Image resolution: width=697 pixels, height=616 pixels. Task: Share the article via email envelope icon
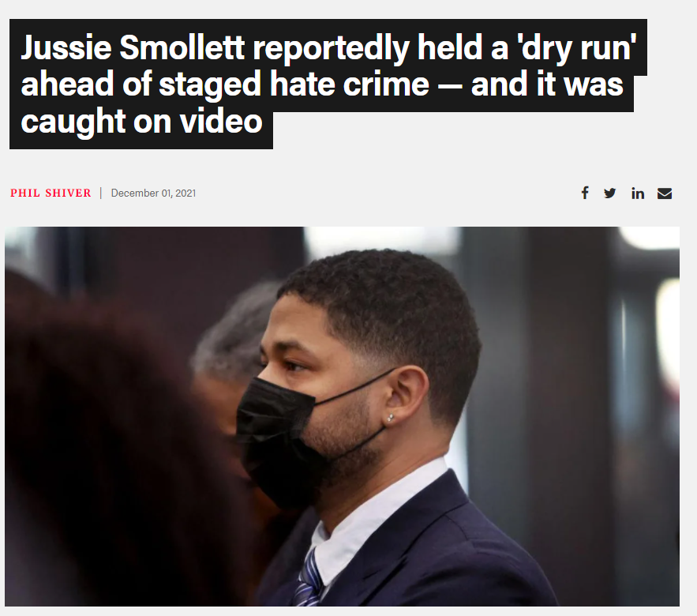pyautogui.click(x=665, y=193)
